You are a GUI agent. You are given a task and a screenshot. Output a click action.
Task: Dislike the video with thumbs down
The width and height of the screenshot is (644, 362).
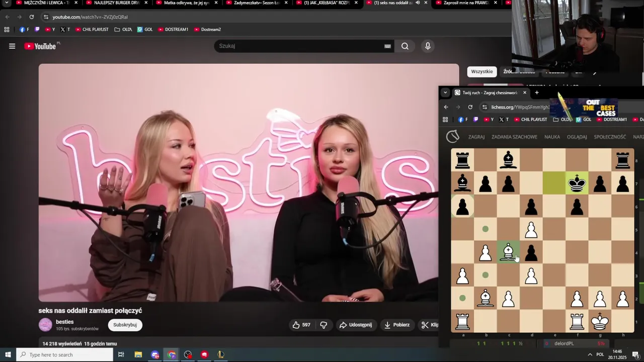[324, 325]
